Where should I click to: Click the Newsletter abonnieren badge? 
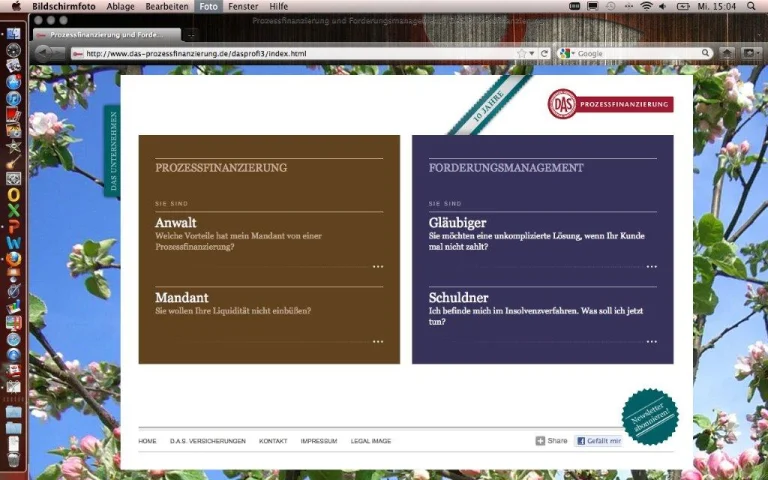649,416
